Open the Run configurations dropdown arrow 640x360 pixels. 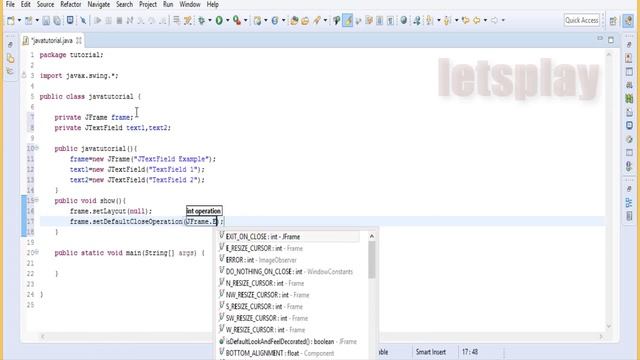click(x=228, y=20)
